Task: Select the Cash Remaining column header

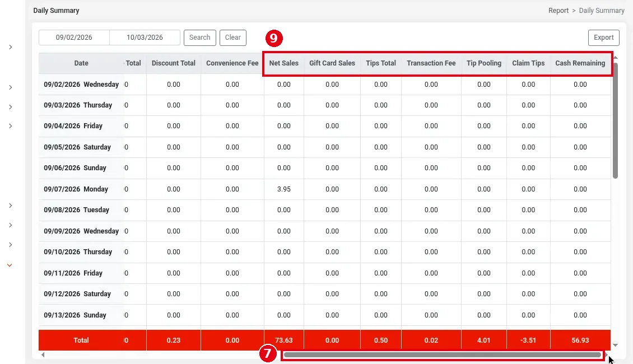Action: pos(580,63)
